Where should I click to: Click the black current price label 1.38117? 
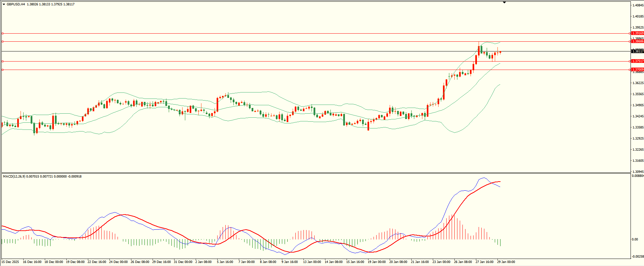637,51
